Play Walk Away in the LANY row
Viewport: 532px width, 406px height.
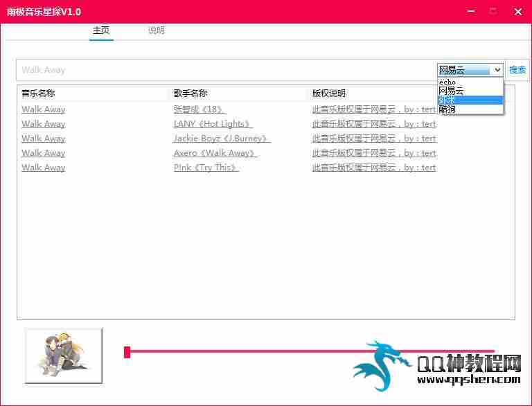(44, 124)
